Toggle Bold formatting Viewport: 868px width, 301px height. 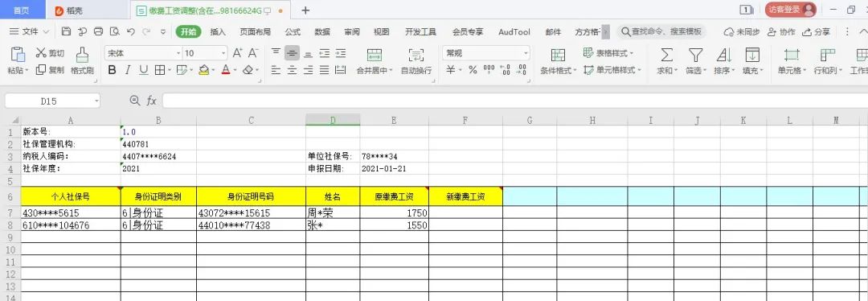tap(112, 70)
